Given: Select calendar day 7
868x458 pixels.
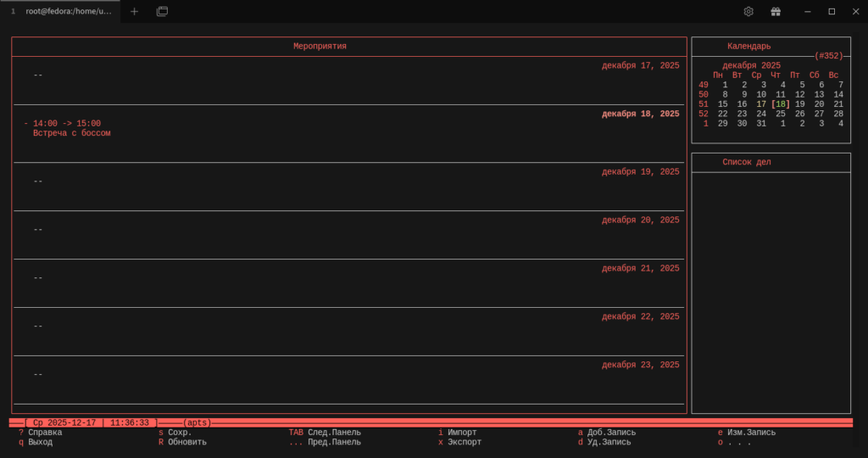Looking at the screenshot, I should (x=841, y=85).
